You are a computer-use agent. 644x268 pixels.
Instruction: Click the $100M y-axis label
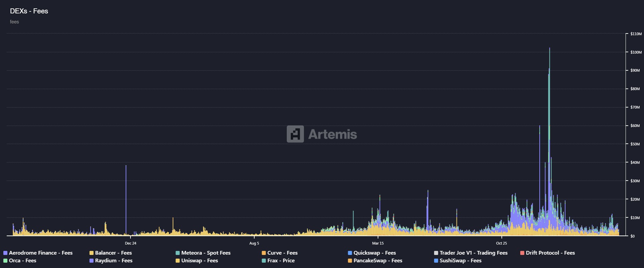point(636,52)
